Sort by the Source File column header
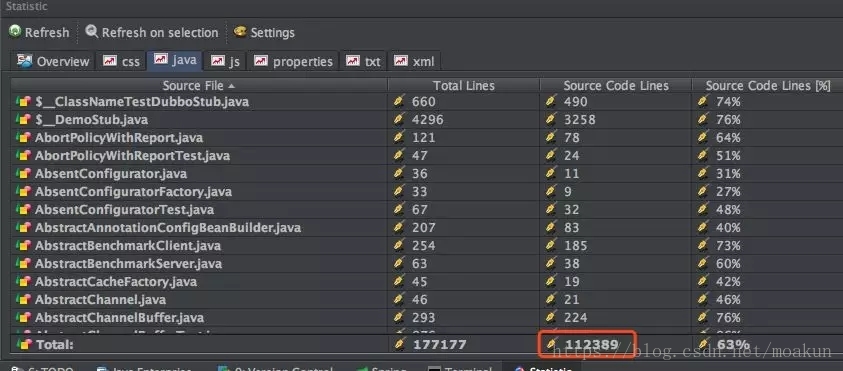 click(199, 85)
